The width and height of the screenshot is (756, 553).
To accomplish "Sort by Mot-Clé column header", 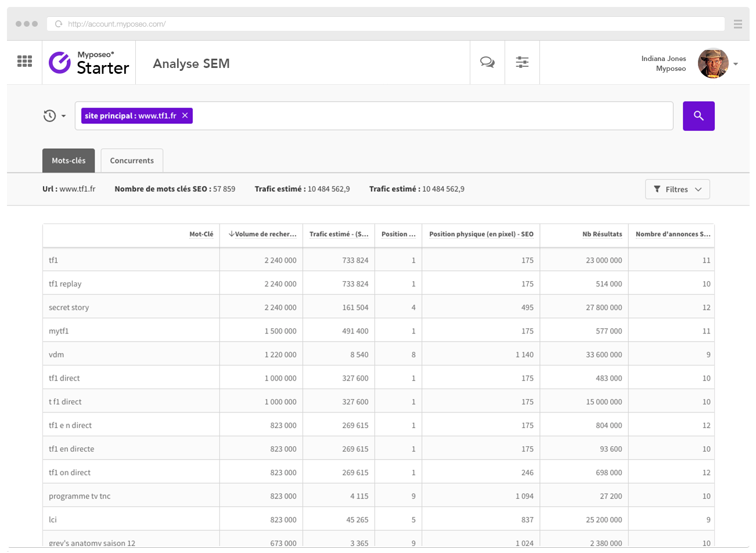I will [x=201, y=234].
